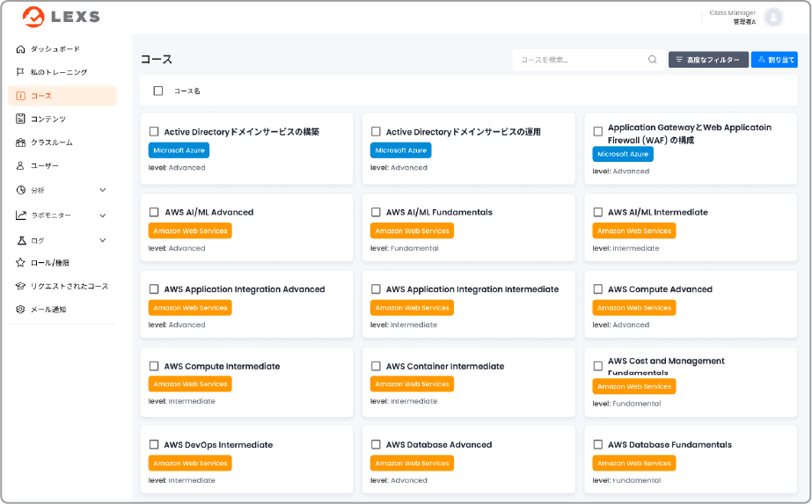Click the filter lines icon in 高度なフィルター
Screen dimensions: 812x504
click(x=679, y=60)
